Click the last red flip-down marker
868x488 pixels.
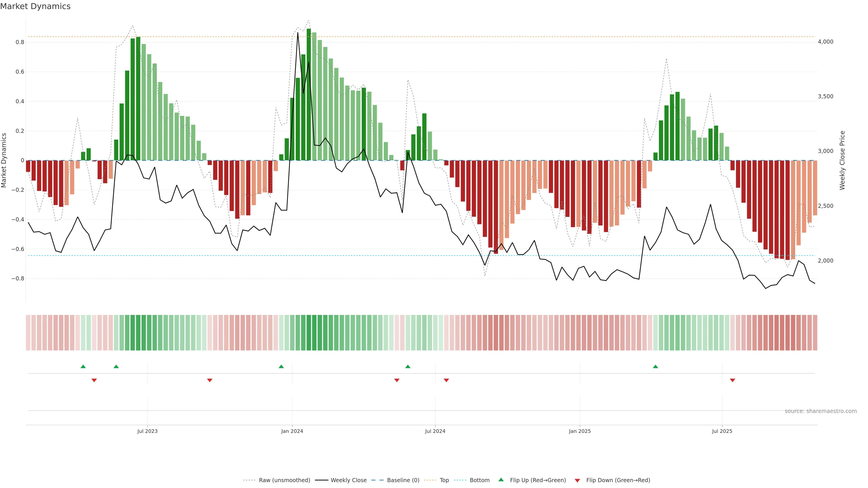point(733,380)
